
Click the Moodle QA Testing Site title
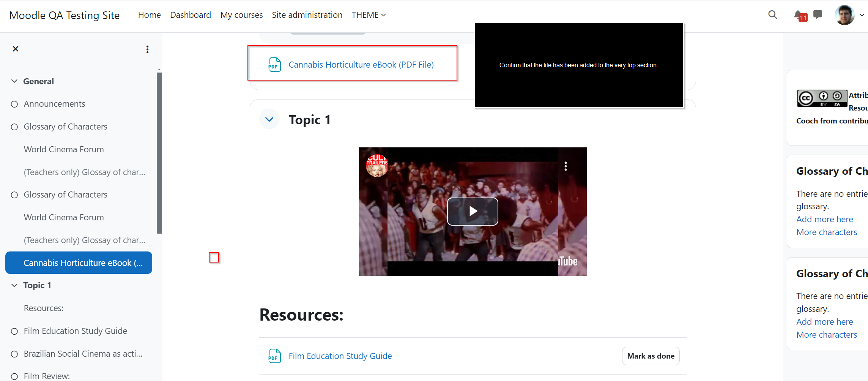pos(65,15)
